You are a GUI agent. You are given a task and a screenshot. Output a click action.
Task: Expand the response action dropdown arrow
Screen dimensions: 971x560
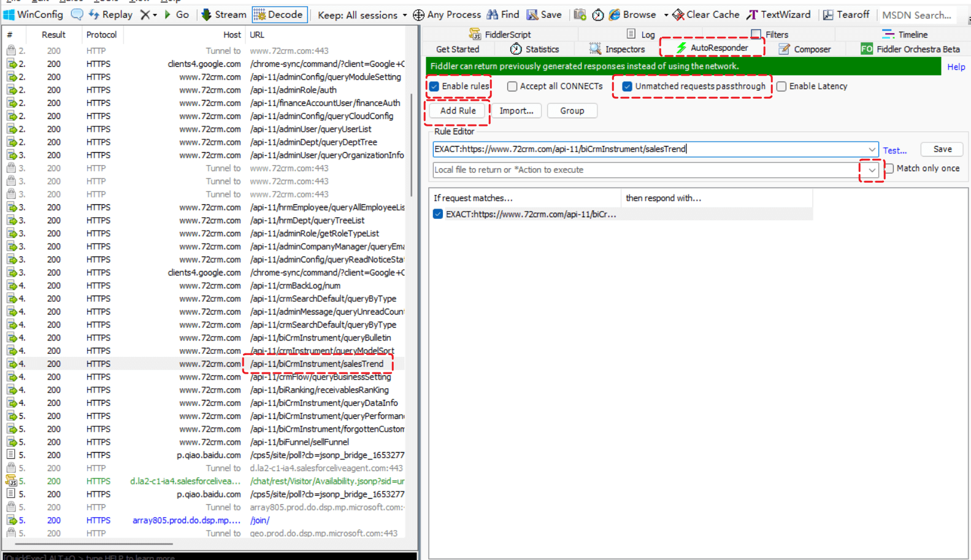point(872,170)
